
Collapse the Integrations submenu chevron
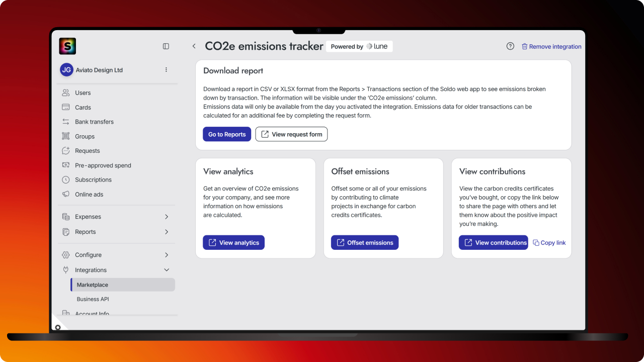click(x=167, y=270)
